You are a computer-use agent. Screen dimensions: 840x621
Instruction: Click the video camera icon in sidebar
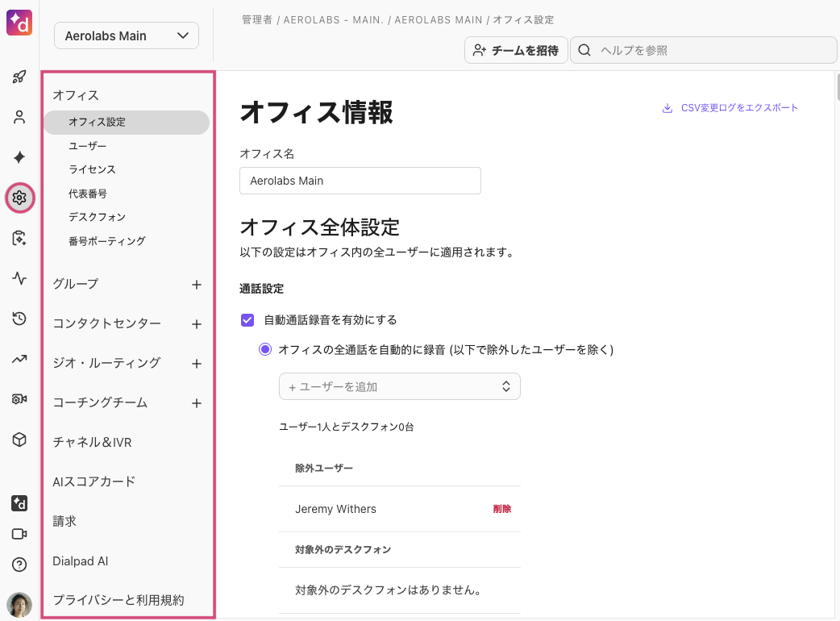click(19, 534)
